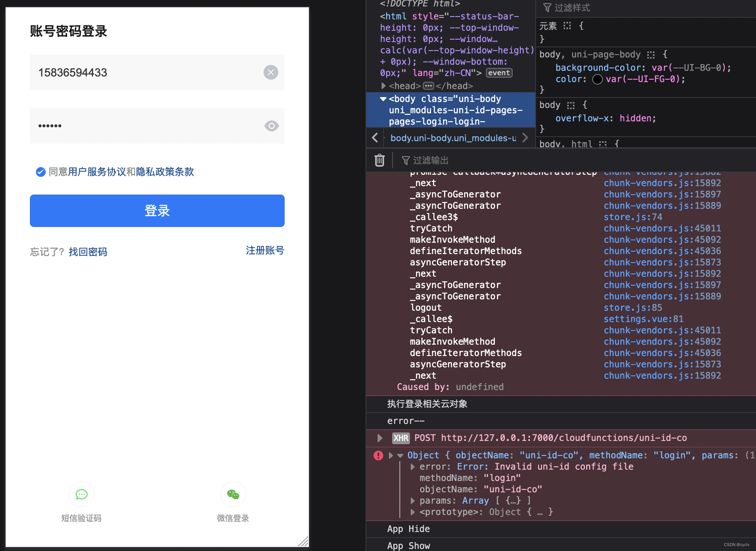Open store.js:85 source link
This screenshot has height=551, width=756.
click(633, 308)
